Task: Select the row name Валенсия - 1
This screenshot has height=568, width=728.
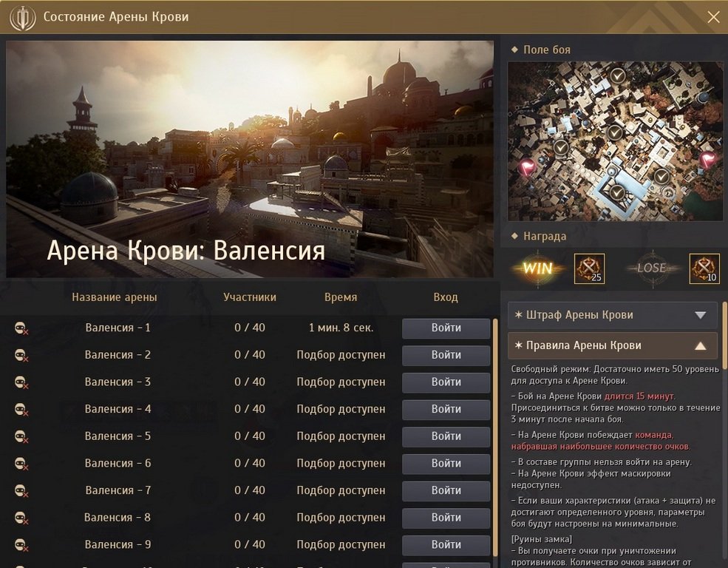Action: point(118,328)
